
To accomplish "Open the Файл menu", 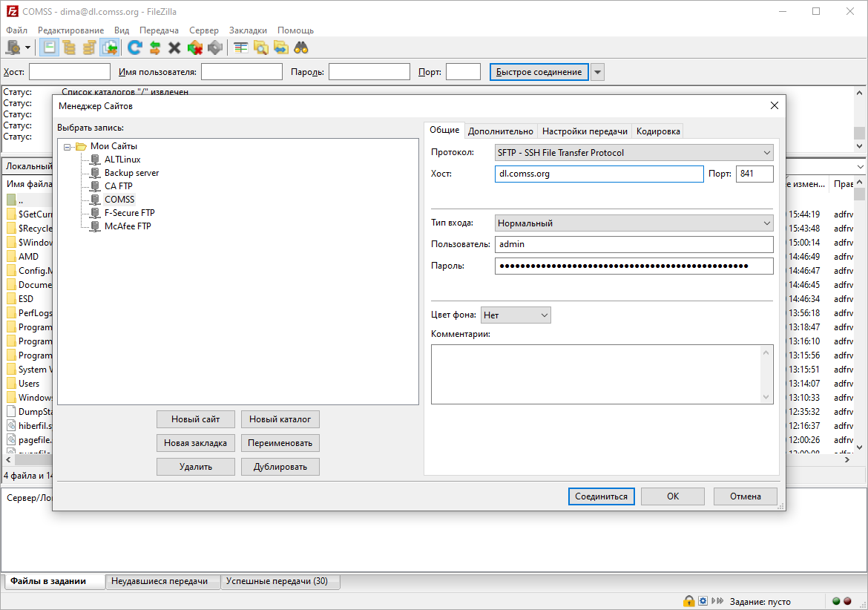I will pyautogui.click(x=16, y=30).
